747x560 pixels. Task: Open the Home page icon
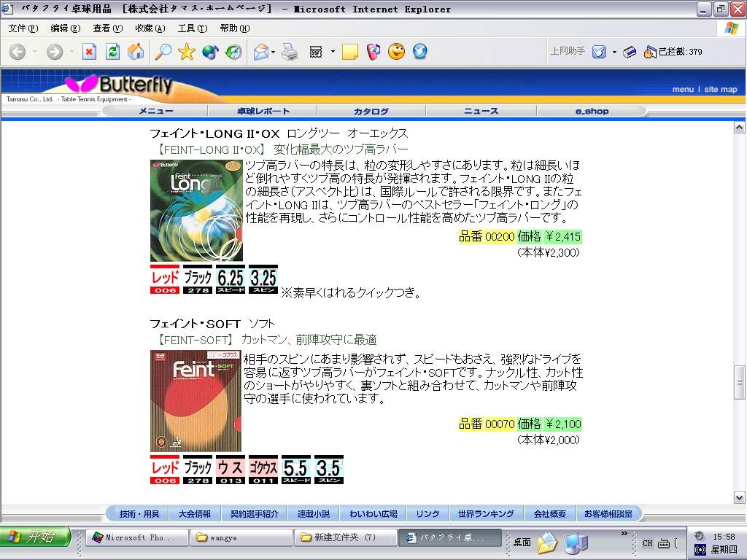point(136,52)
